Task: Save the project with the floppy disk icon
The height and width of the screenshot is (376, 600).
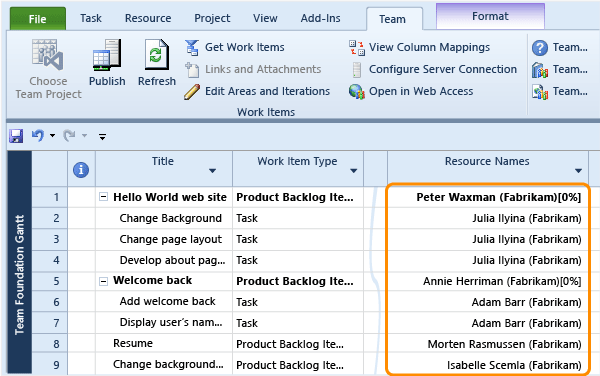Action: pyautogui.click(x=16, y=136)
